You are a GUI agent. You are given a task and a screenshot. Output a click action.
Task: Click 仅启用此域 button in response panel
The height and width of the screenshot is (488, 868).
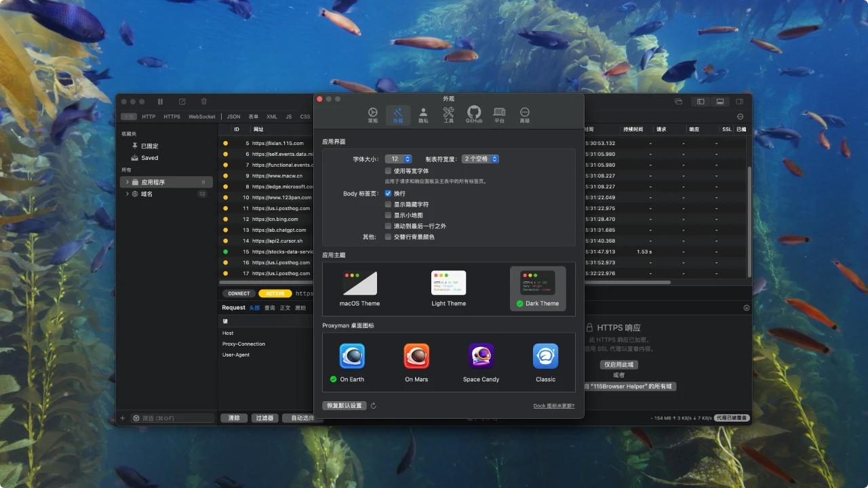pyautogui.click(x=619, y=365)
